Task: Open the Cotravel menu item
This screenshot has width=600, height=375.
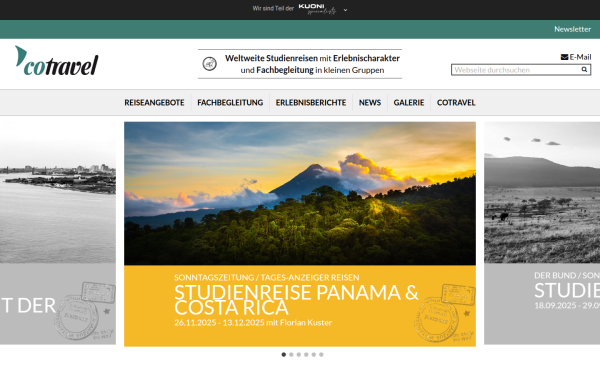Action: click(x=456, y=103)
